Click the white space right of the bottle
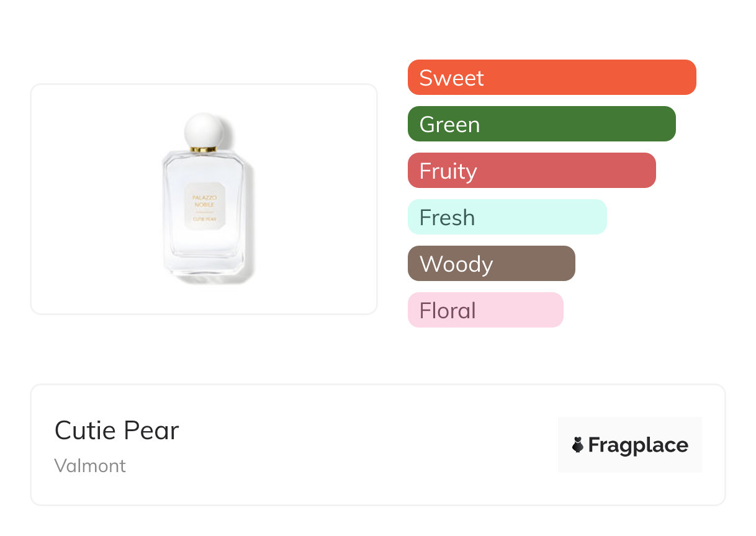756x536 pixels. coord(317,199)
